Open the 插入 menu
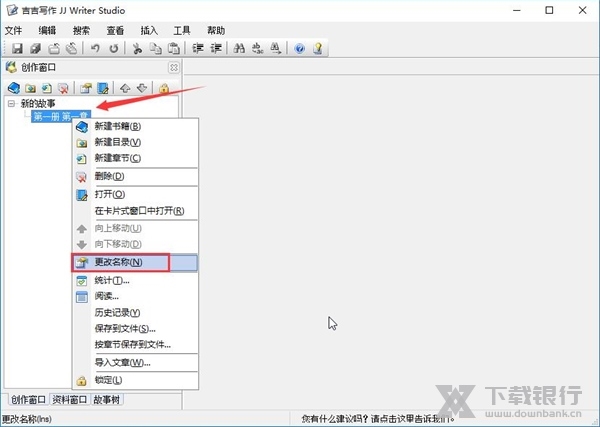Image resolution: width=600 pixels, height=427 pixels. [149, 31]
